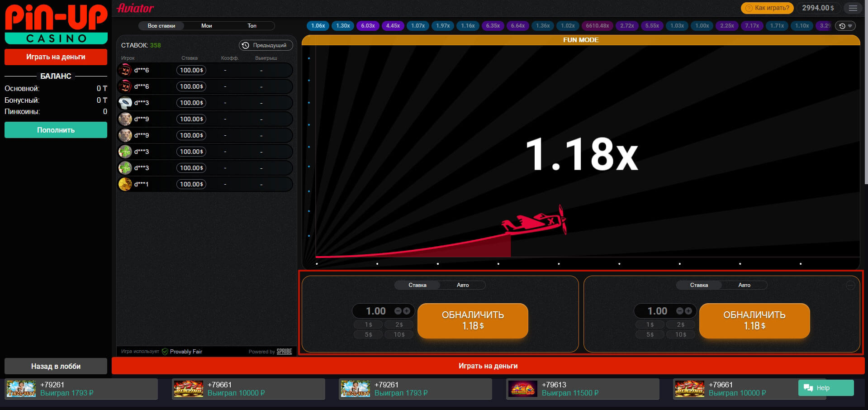Image resolution: width=868 pixels, height=410 pixels.
Task: Click the 6.03x history multiplier
Action: pyautogui.click(x=368, y=26)
